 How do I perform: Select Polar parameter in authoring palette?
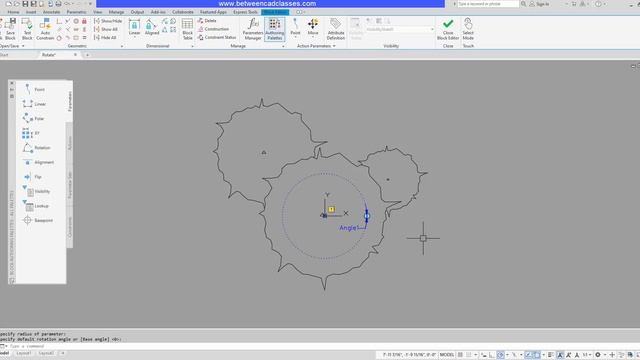coord(34,118)
